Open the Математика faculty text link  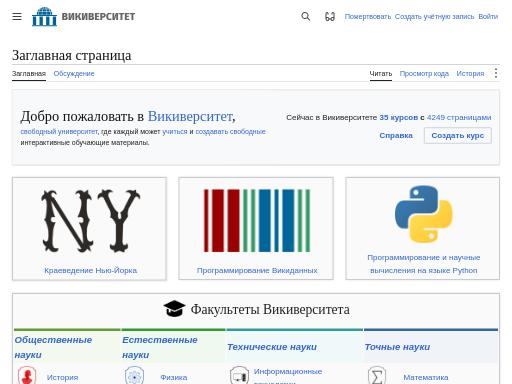426,377
